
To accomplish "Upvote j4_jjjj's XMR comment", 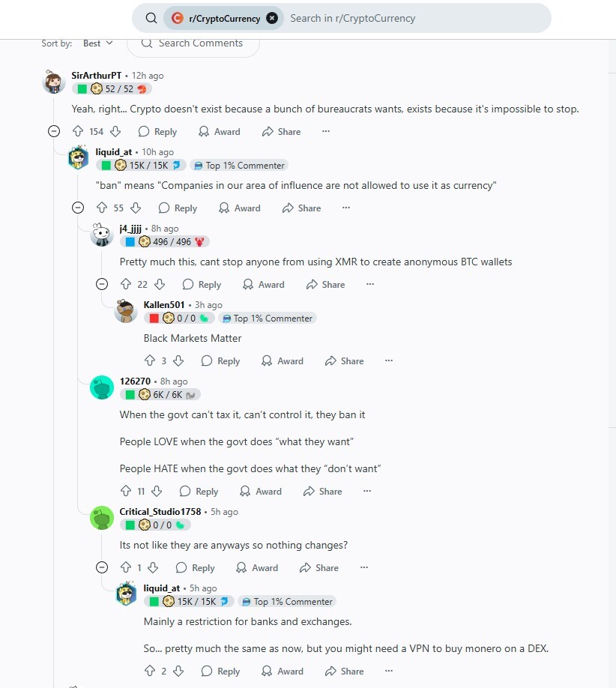I will tap(126, 284).
